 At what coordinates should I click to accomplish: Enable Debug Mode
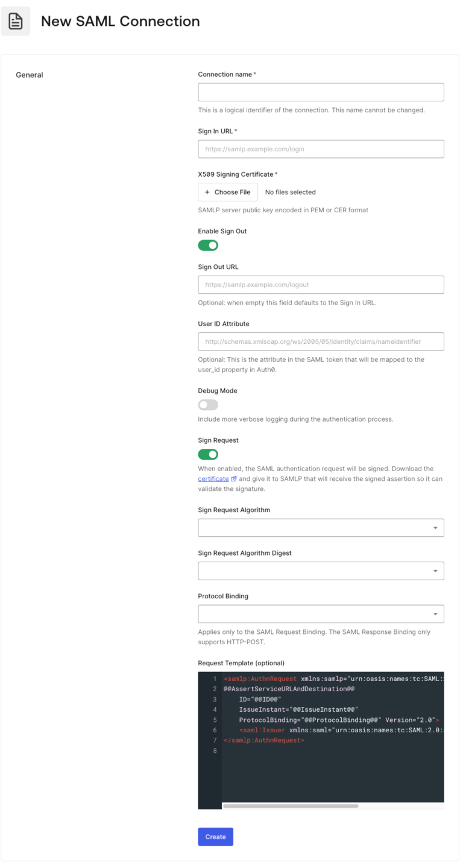pyautogui.click(x=208, y=404)
